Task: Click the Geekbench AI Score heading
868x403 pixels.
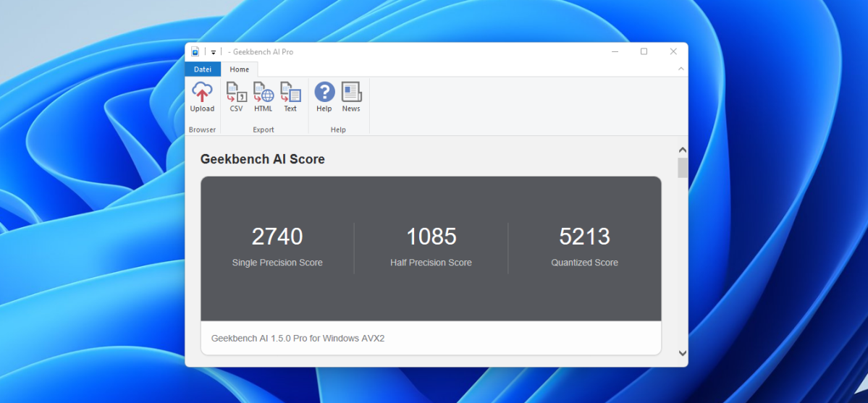Action: [262, 159]
